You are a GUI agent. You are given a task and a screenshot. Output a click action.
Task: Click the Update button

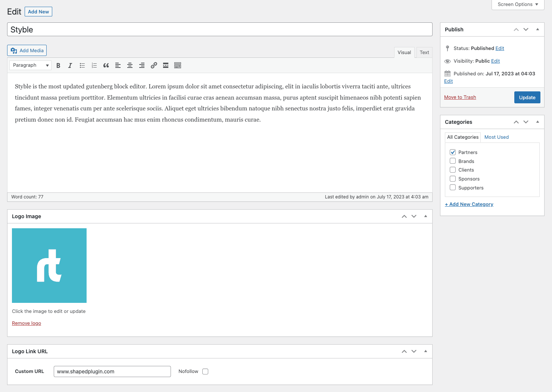click(x=527, y=97)
